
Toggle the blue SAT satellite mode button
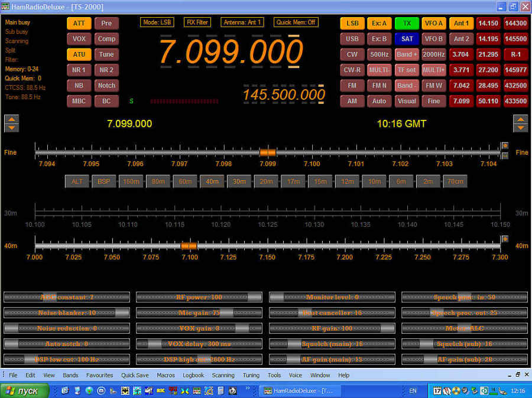[407, 38]
